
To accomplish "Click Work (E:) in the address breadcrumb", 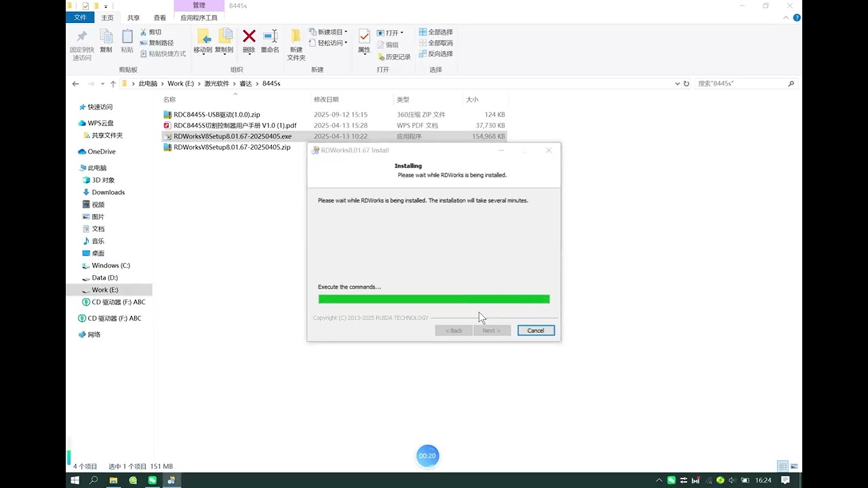I will tap(180, 83).
